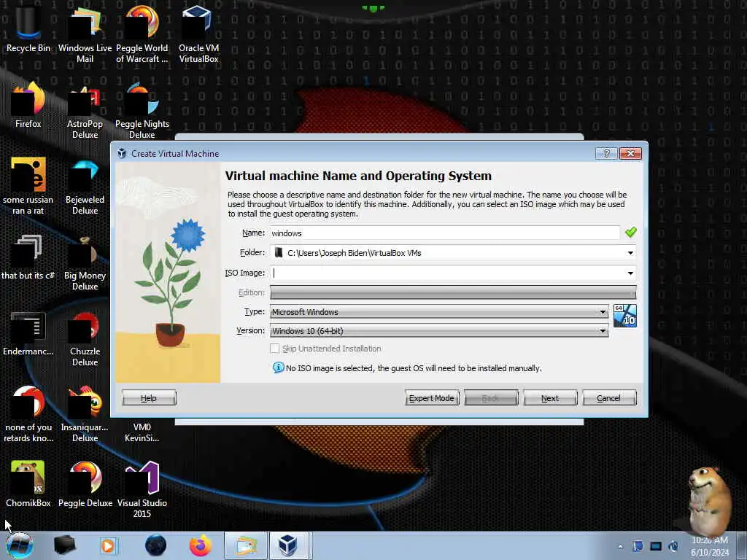Select Big Money Deluxe desktop icon
The width and height of the screenshot is (747, 560).
85,262
